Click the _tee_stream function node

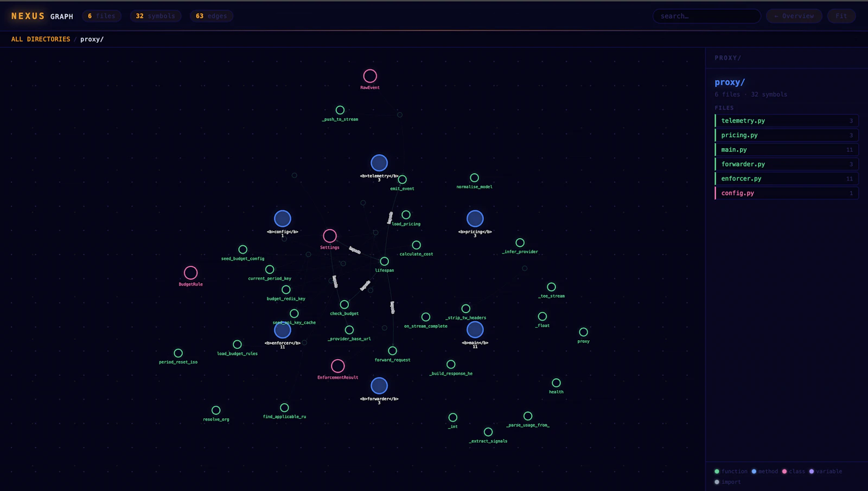tap(552, 287)
